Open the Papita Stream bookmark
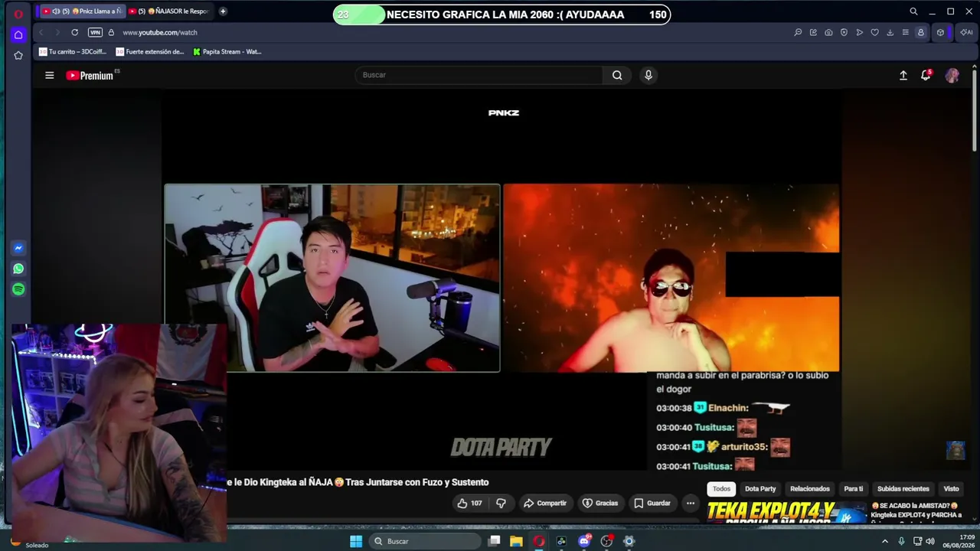 coord(227,52)
